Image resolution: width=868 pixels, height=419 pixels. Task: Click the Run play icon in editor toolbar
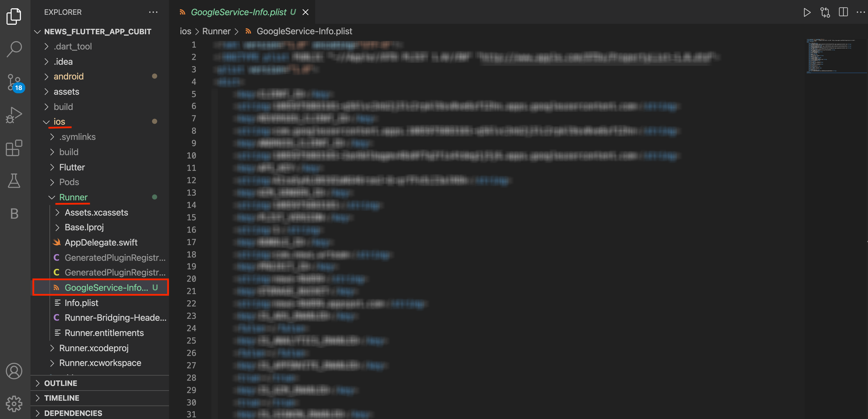click(807, 12)
